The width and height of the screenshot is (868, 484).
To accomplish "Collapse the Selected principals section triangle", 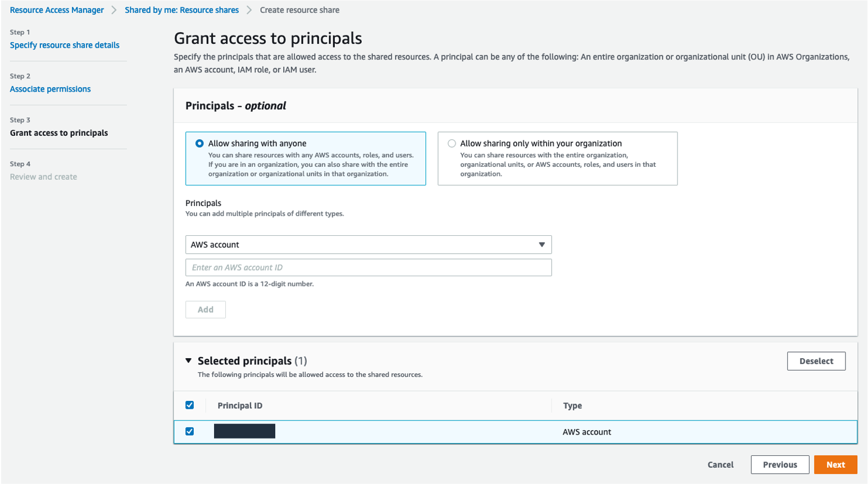I will pos(189,361).
